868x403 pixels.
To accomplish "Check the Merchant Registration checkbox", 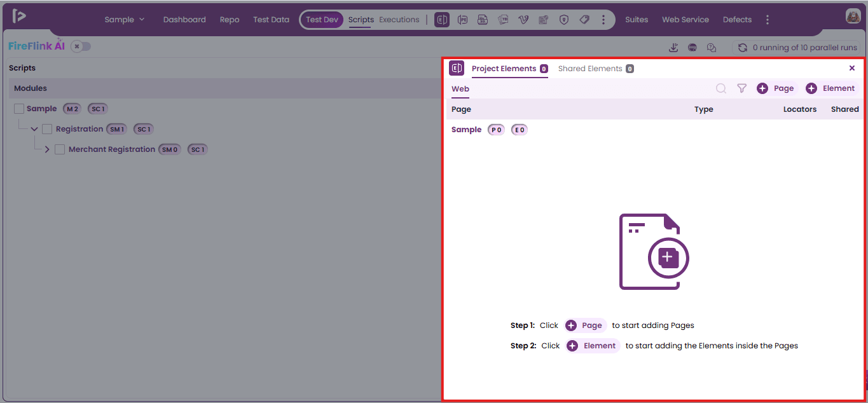I will (60, 149).
